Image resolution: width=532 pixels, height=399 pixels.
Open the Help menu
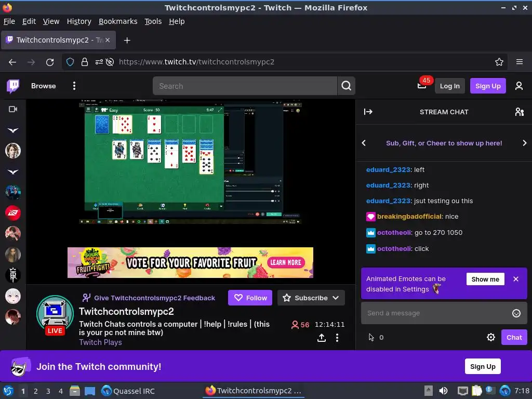pyautogui.click(x=177, y=21)
